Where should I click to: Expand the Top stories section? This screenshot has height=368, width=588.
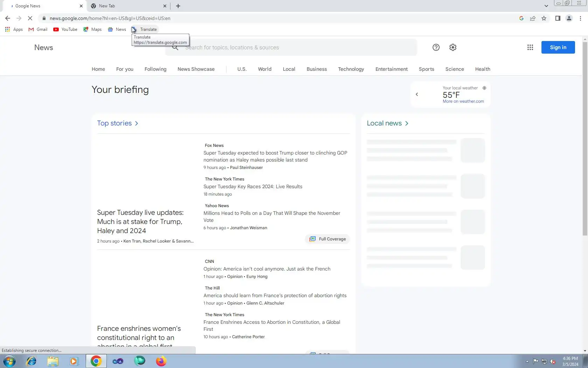point(118,123)
